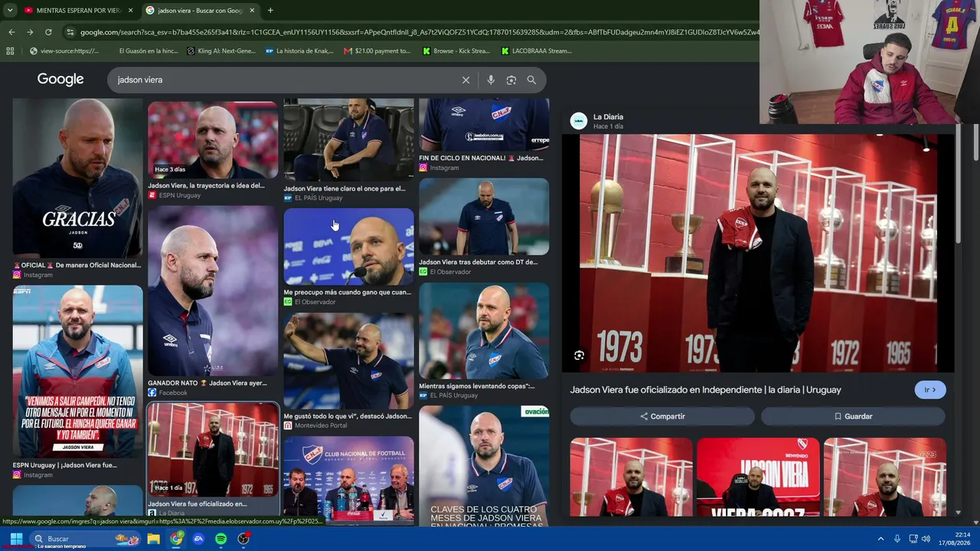This screenshot has width=980, height=551.
Task: Open 'Jadson Viera fue oficializado en...' grid result
Action: click(213, 450)
